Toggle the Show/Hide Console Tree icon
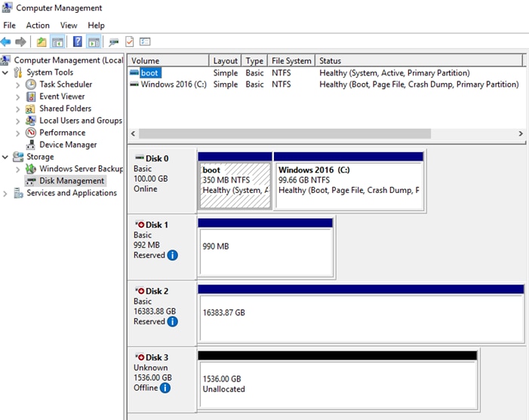 [57, 41]
